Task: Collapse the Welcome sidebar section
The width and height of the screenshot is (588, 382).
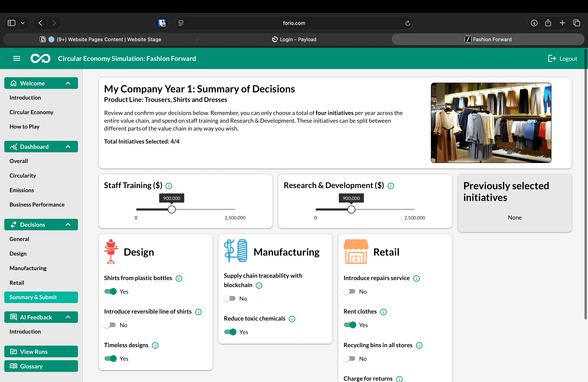Action: (68, 83)
